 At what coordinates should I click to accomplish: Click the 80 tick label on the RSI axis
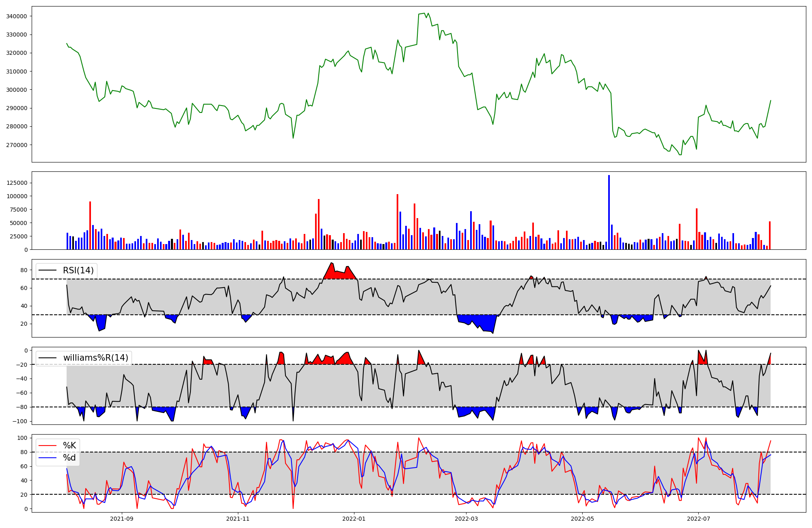click(24, 270)
